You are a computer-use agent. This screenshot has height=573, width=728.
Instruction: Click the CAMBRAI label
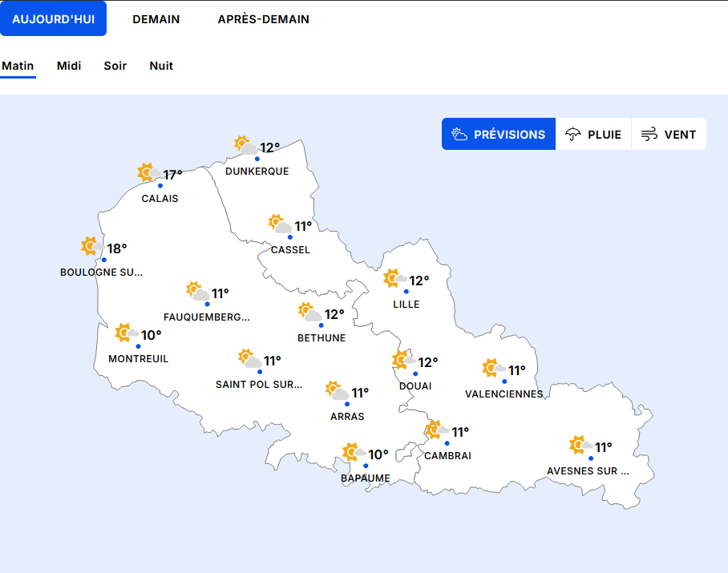pyautogui.click(x=447, y=456)
